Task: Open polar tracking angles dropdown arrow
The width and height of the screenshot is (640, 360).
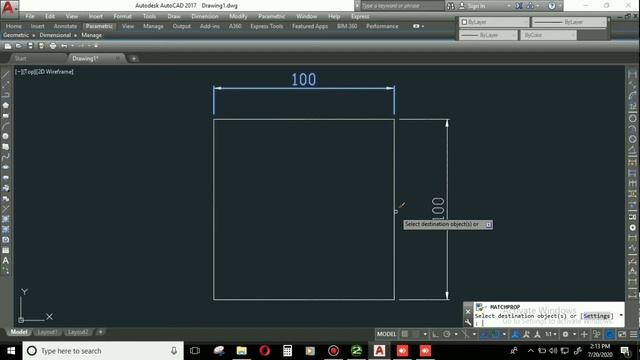Action: 456,334
